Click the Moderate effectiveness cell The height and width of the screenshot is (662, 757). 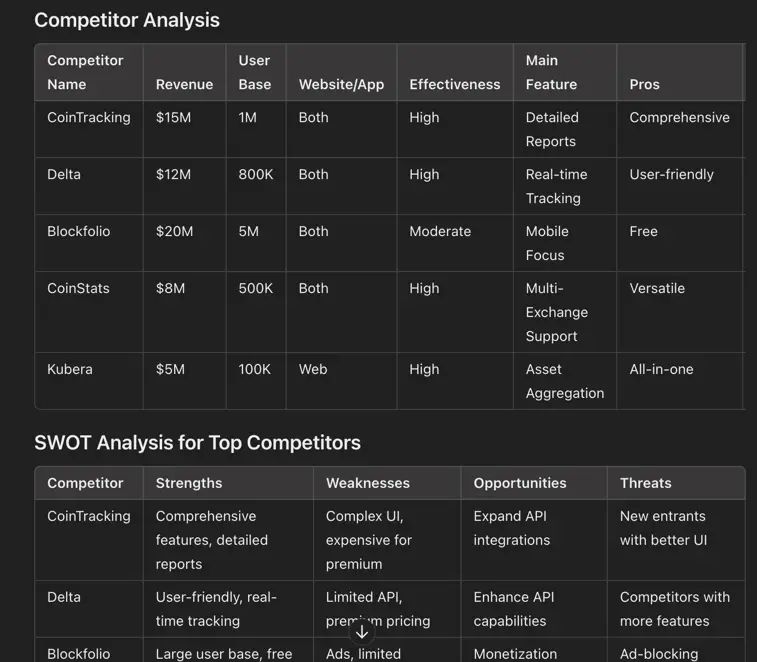point(439,232)
